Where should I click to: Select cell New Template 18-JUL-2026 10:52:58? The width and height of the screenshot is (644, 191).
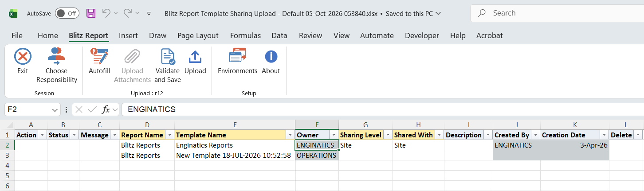pos(235,155)
